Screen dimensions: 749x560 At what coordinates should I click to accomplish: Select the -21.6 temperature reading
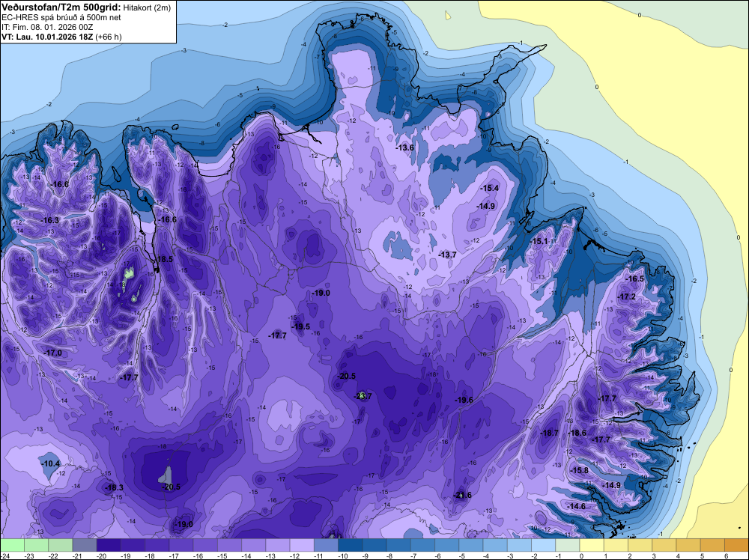(x=462, y=495)
